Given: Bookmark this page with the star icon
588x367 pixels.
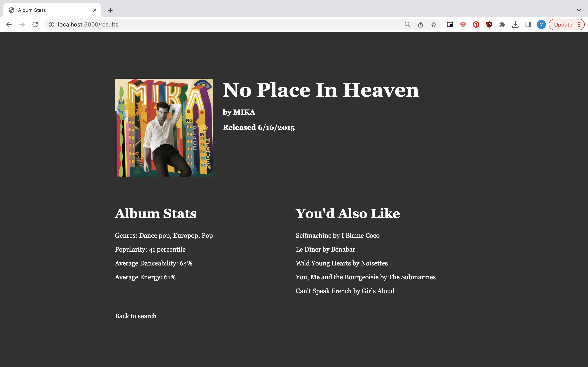Looking at the screenshot, I should click(434, 24).
